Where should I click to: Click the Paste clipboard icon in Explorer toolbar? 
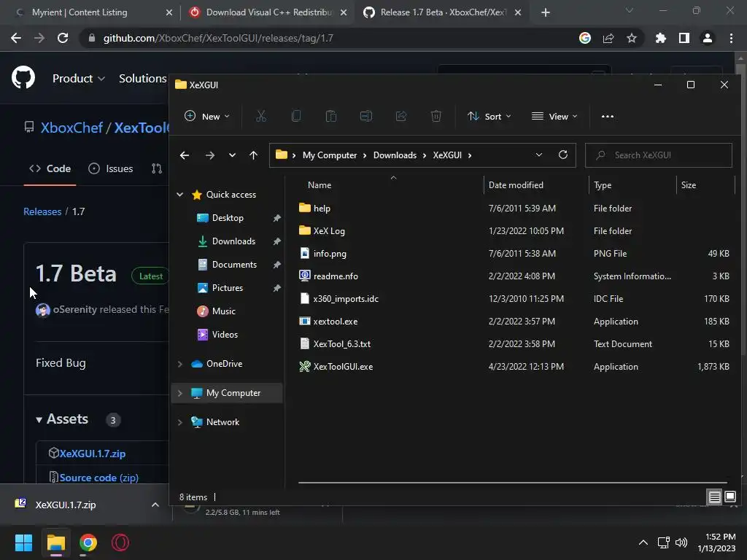pos(331,116)
